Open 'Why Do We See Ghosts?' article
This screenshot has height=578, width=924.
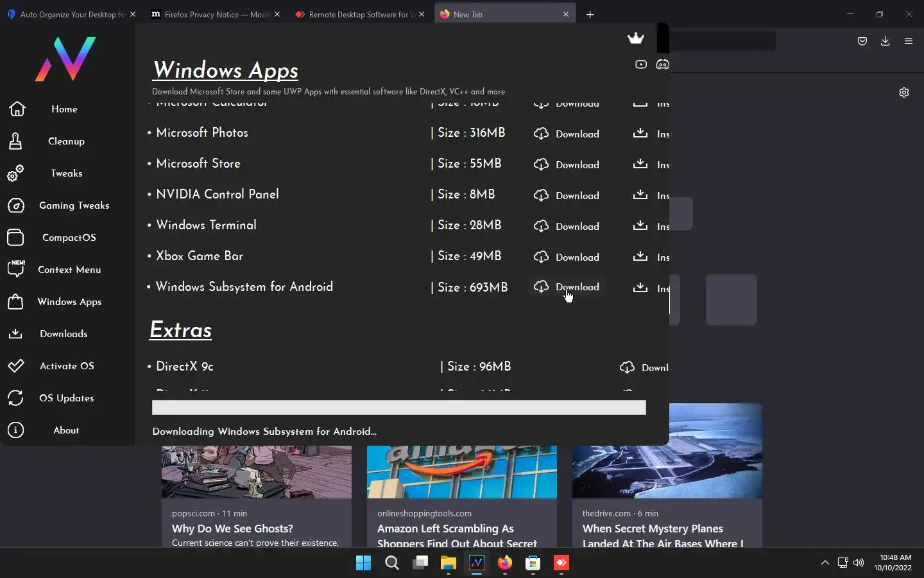tap(232, 529)
